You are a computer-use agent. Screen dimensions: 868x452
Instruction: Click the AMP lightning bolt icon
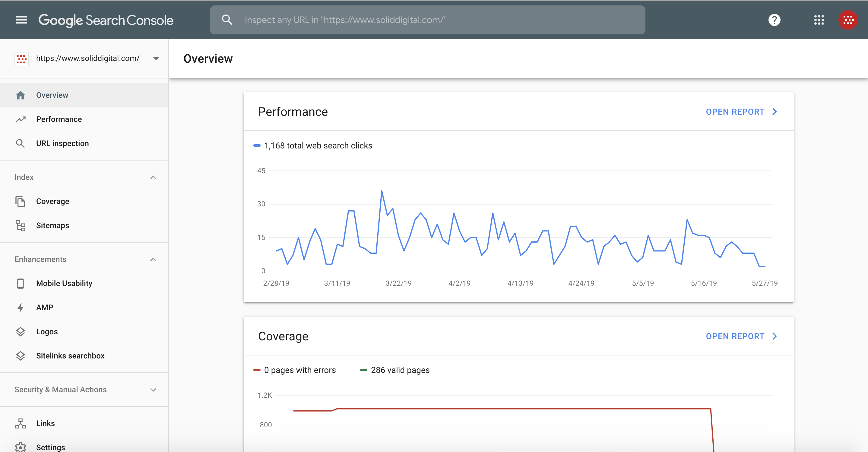(x=21, y=308)
